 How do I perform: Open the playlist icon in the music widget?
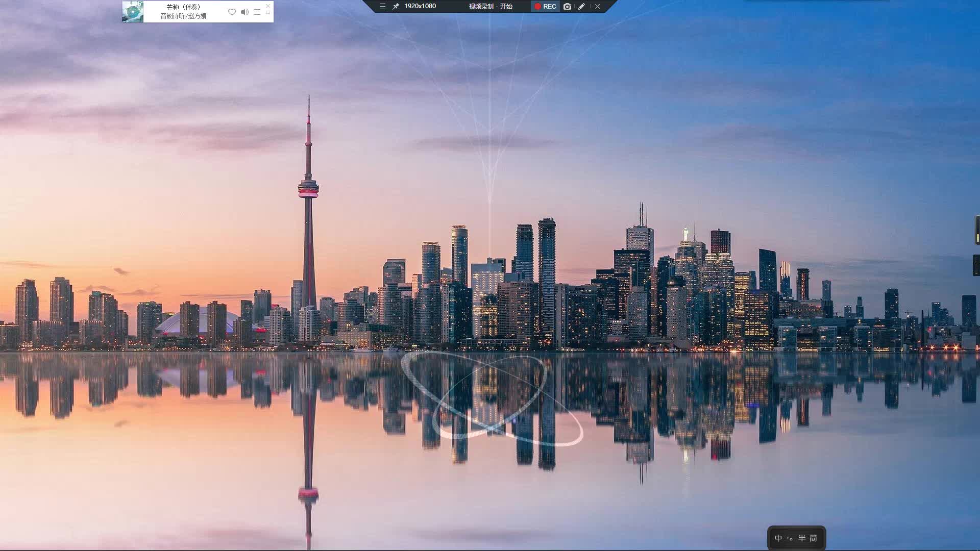tap(257, 12)
